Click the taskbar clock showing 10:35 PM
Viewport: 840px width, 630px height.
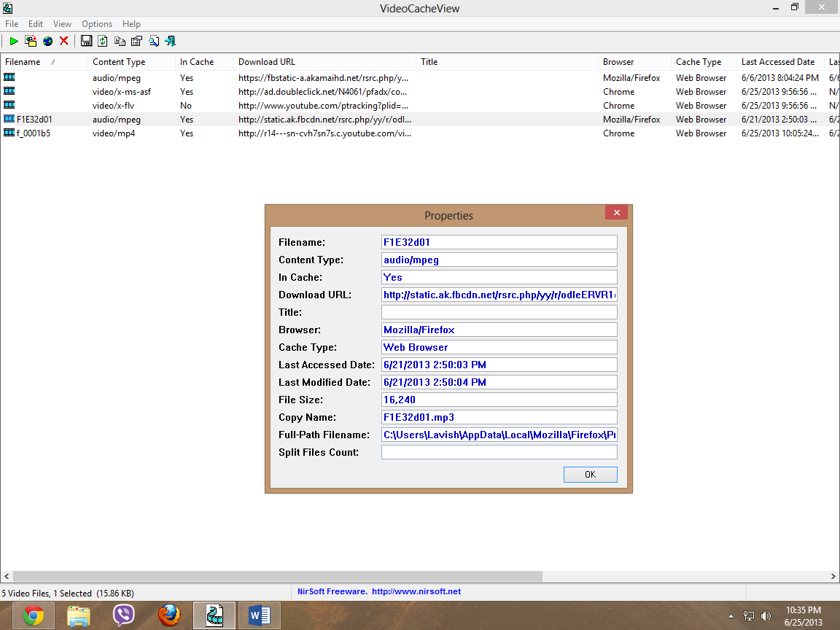tap(803, 616)
